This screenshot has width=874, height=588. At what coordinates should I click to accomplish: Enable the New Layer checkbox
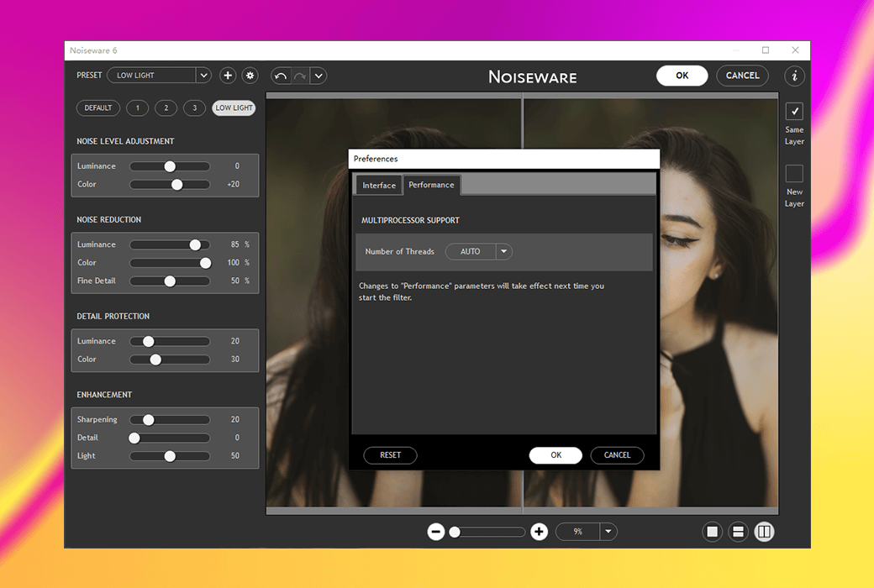pos(794,173)
